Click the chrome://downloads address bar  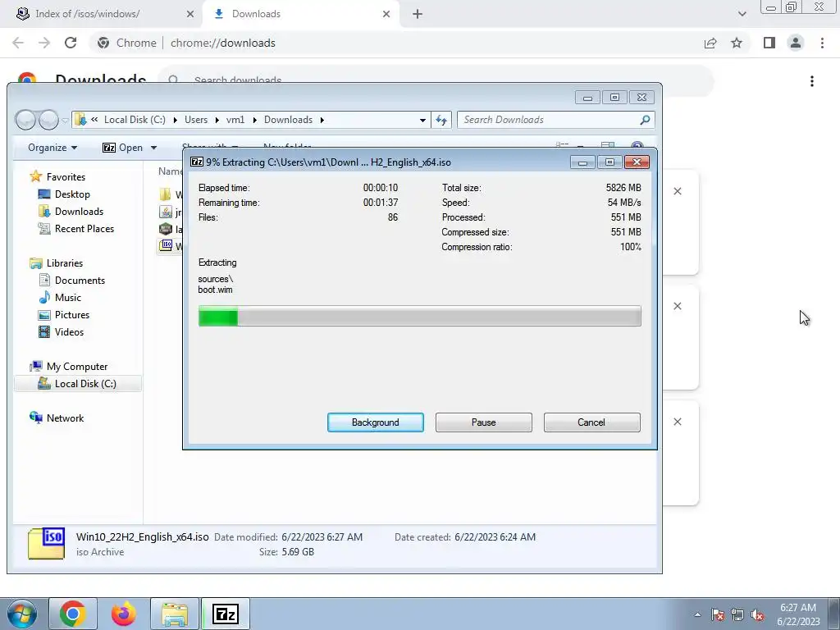pos(396,43)
